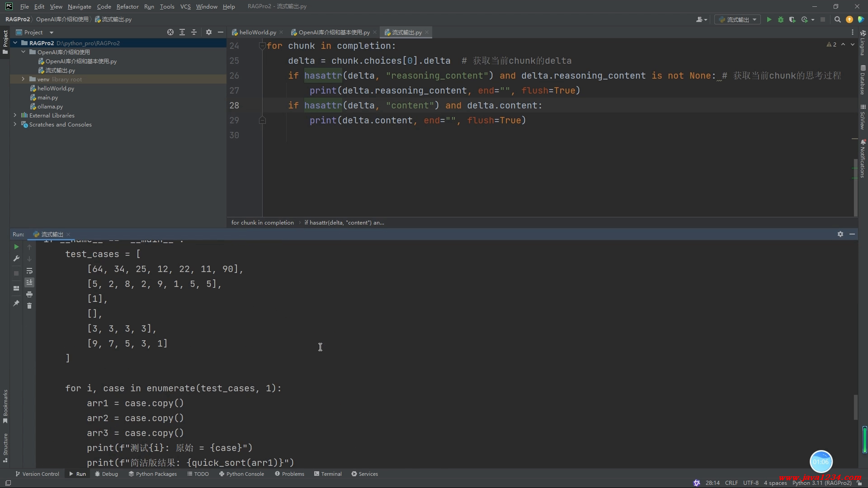Viewport: 868px width, 488px height.
Task: Open the Terminal tool window
Action: click(x=328, y=474)
